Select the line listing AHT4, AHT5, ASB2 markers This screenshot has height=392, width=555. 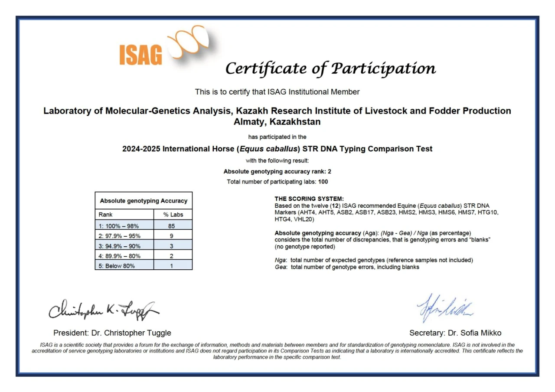click(386, 212)
